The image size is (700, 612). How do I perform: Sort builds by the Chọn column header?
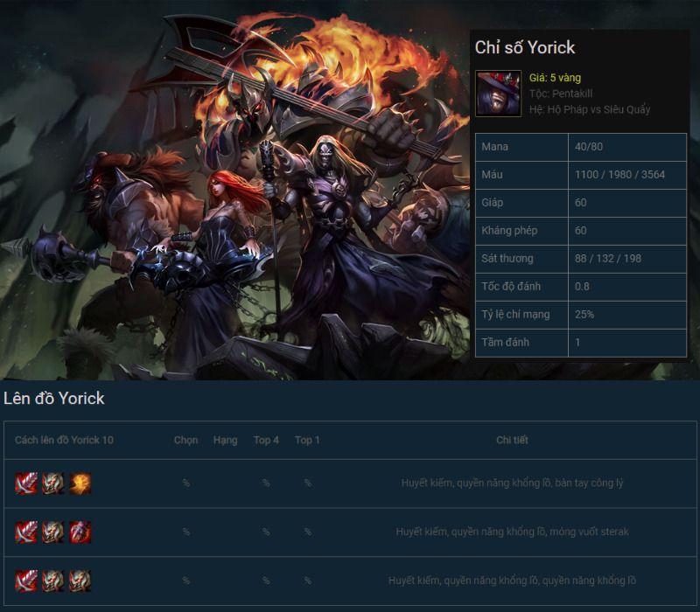185,441
